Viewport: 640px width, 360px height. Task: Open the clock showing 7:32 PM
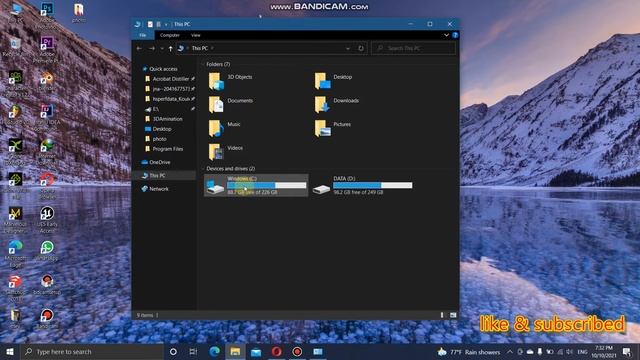[x=604, y=351]
